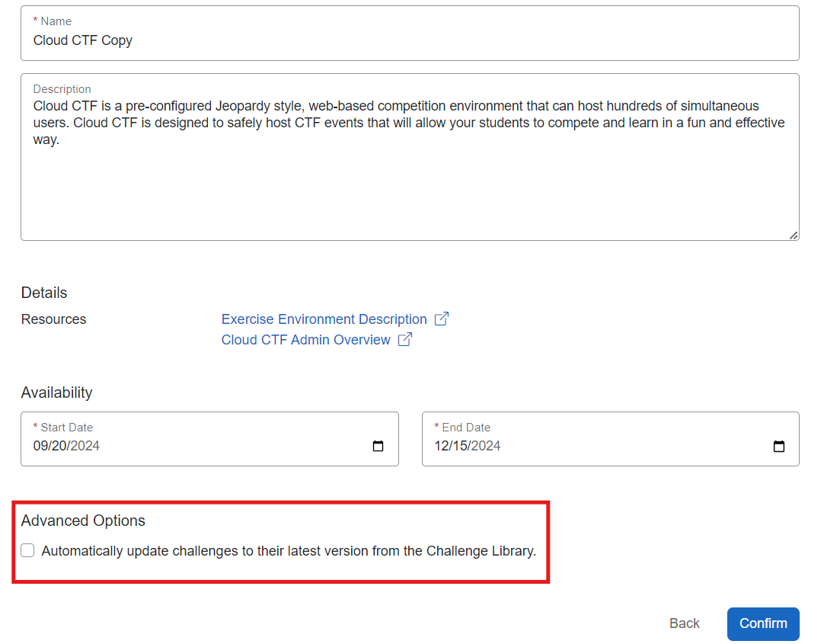Screen dimensions: 840x644
Task: Click external-link icon beside Exercise Environment Description
Action: (442, 319)
